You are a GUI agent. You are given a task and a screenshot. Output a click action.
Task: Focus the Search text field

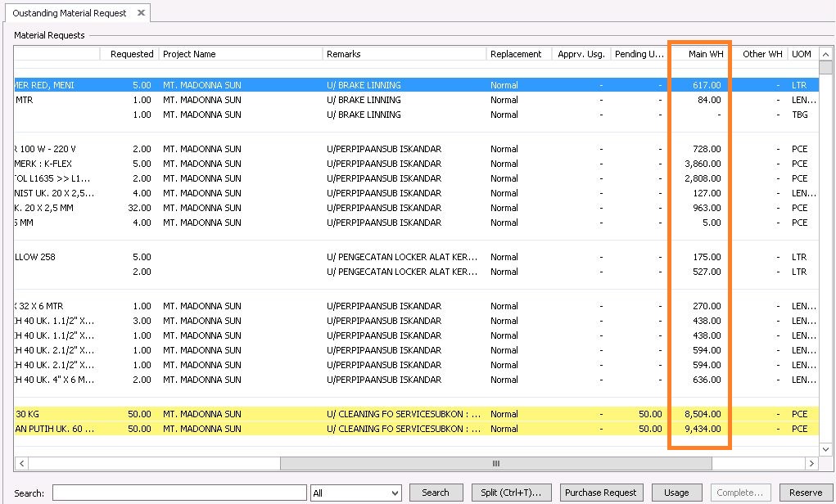178,493
